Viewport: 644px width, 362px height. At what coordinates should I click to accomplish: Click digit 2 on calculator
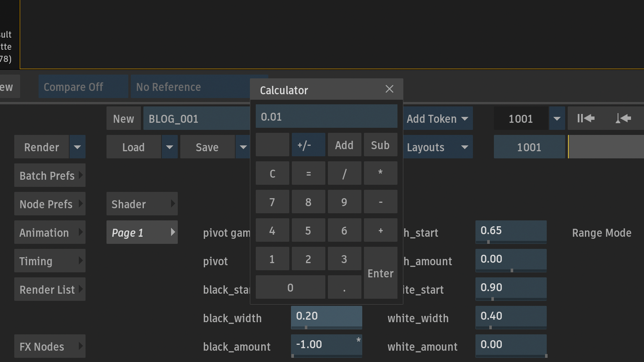[x=309, y=259]
